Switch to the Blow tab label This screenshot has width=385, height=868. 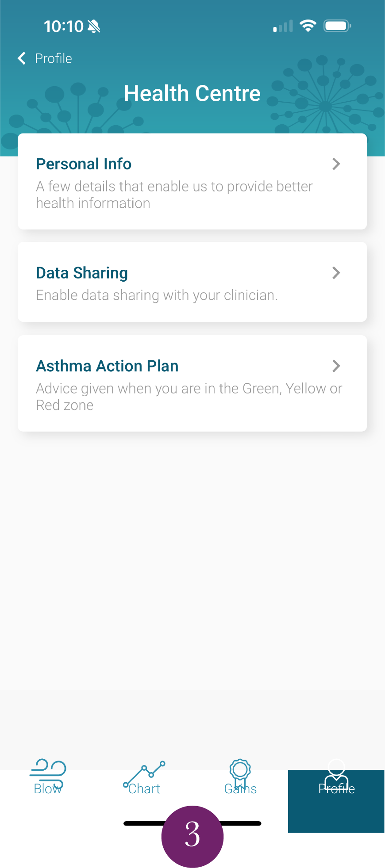pyautogui.click(x=48, y=789)
